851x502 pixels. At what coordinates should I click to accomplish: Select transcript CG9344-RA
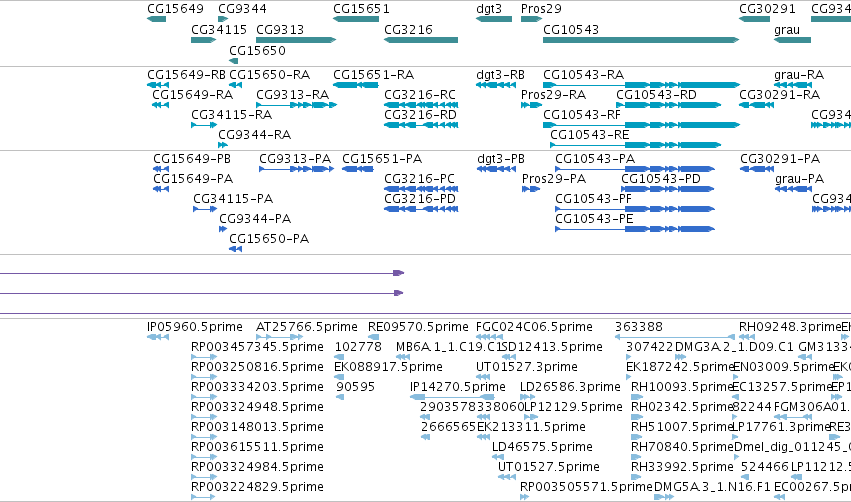(x=255, y=135)
